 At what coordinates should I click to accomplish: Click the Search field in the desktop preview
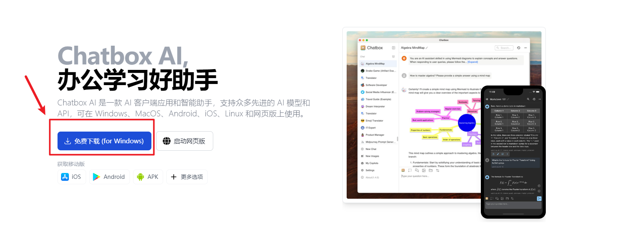coord(504,48)
